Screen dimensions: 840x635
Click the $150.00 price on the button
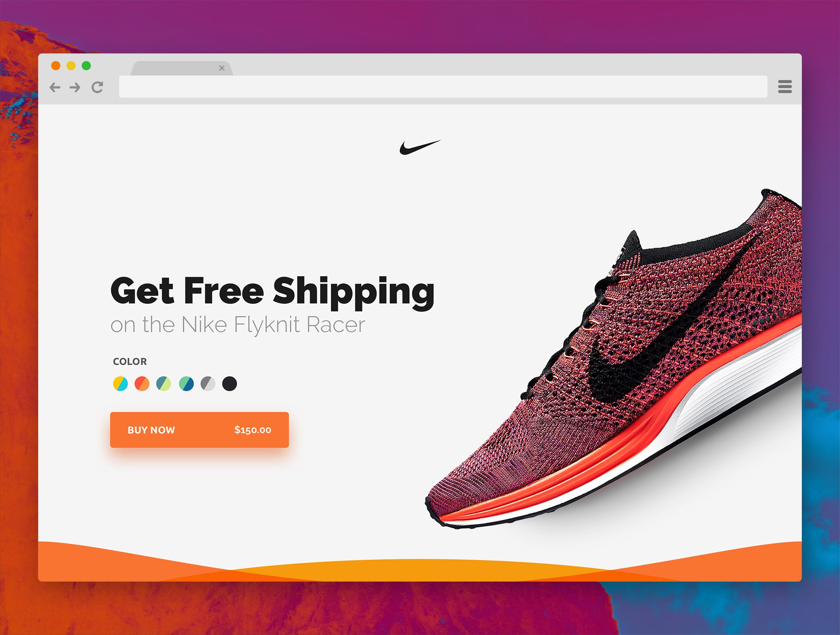[x=253, y=430]
